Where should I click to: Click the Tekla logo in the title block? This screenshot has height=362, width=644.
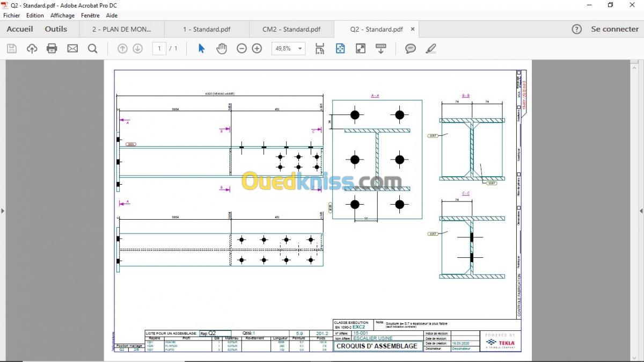click(501, 342)
